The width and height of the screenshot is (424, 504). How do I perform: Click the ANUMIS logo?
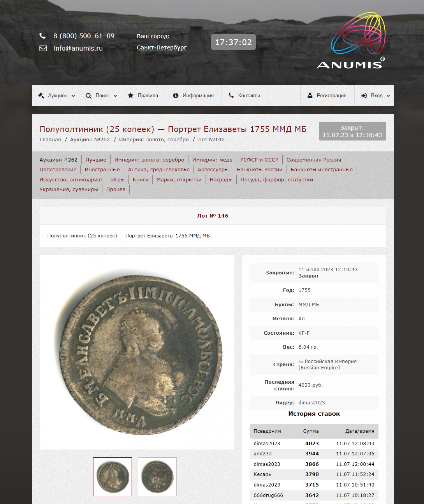point(351,40)
